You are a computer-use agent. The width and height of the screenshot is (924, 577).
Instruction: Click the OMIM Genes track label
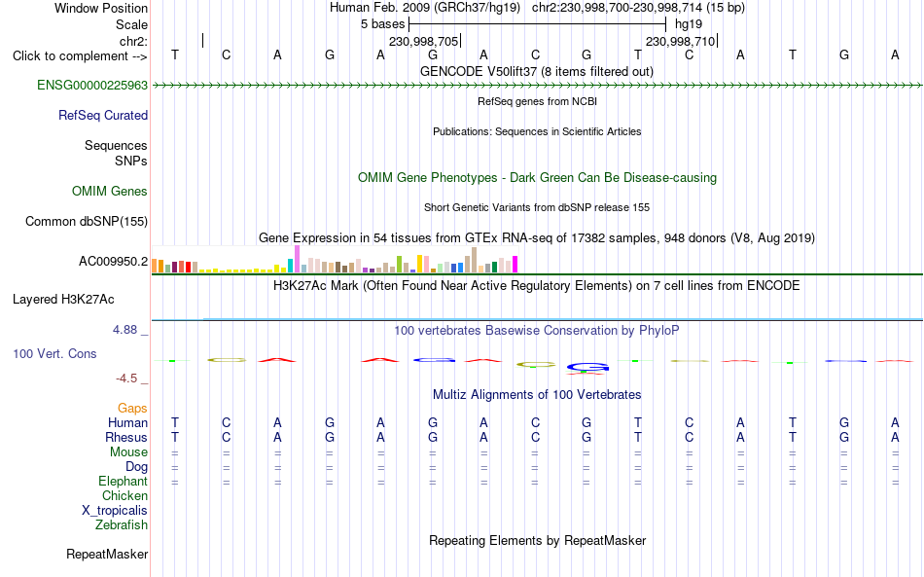110,191
